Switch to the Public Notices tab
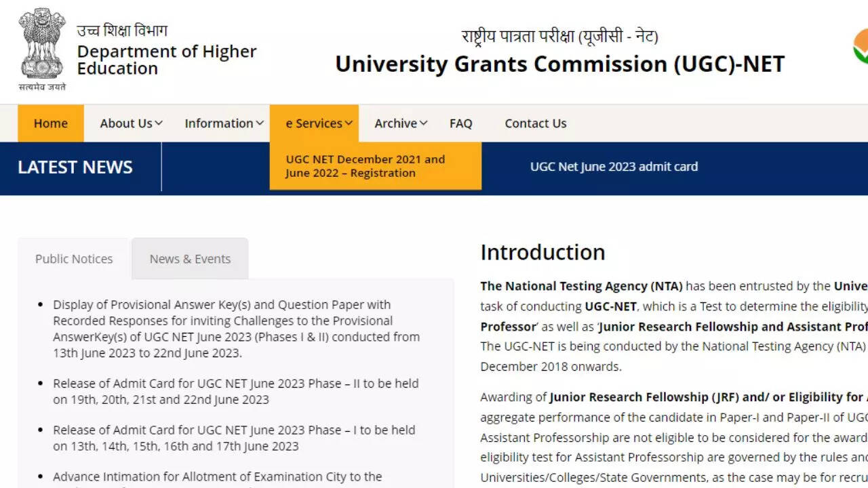868x488 pixels. (74, 259)
